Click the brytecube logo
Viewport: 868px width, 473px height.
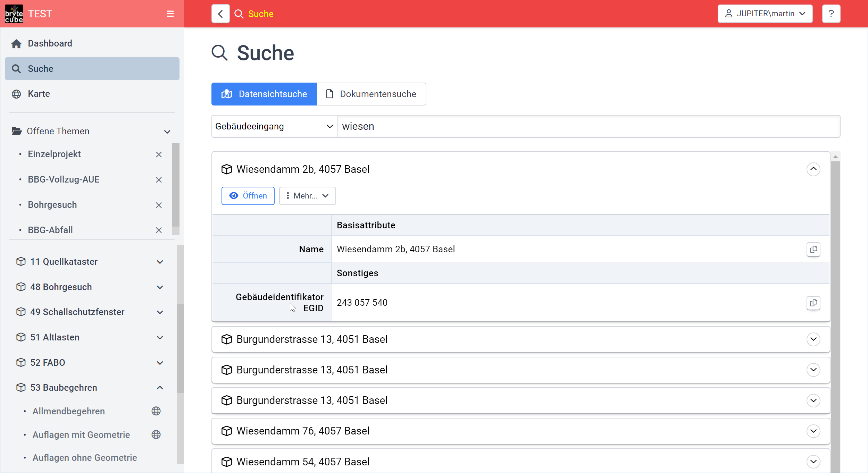14,14
